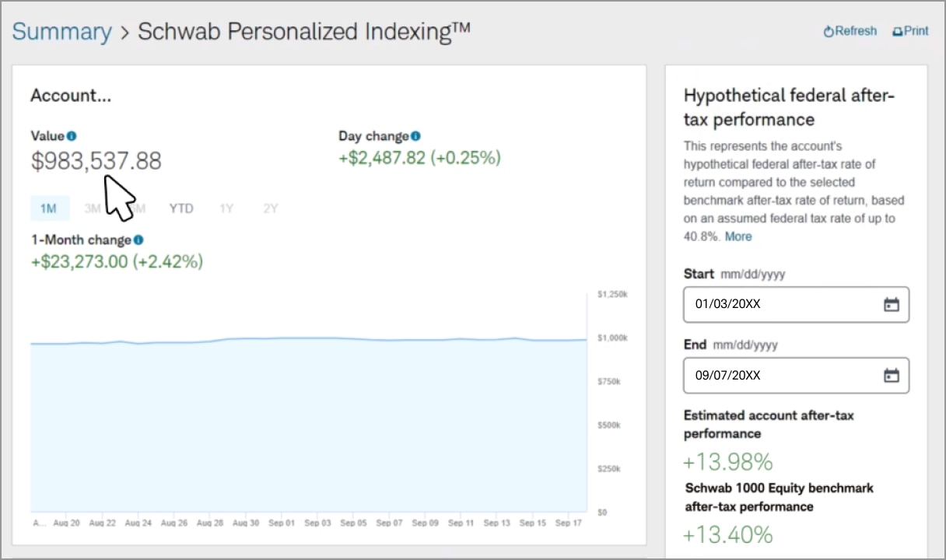Click the Schwab Personalized Indexing page title
The height and width of the screenshot is (560, 946).
(304, 31)
